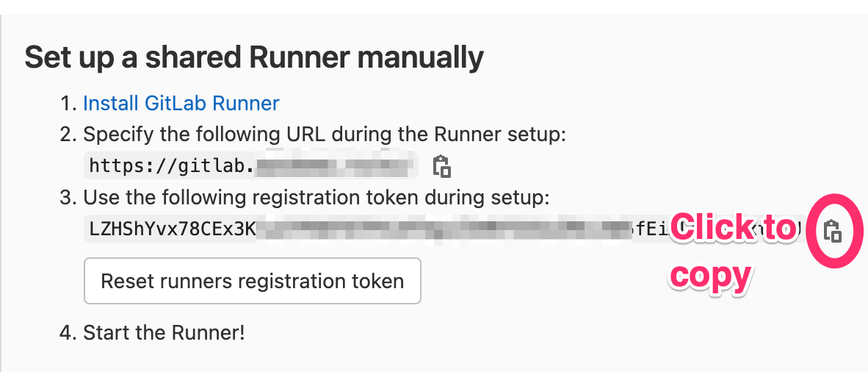Image resolution: width=868 pixels, height=372 pixels.
Task: Click the blurred part of the GitLab URL
Action: pyautogui.click(x=335, y=165)
